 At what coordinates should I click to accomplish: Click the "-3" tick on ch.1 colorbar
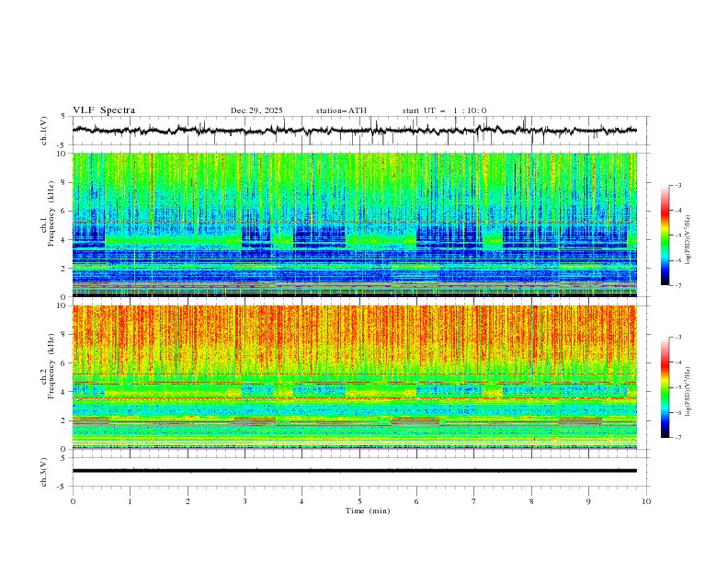677,185
